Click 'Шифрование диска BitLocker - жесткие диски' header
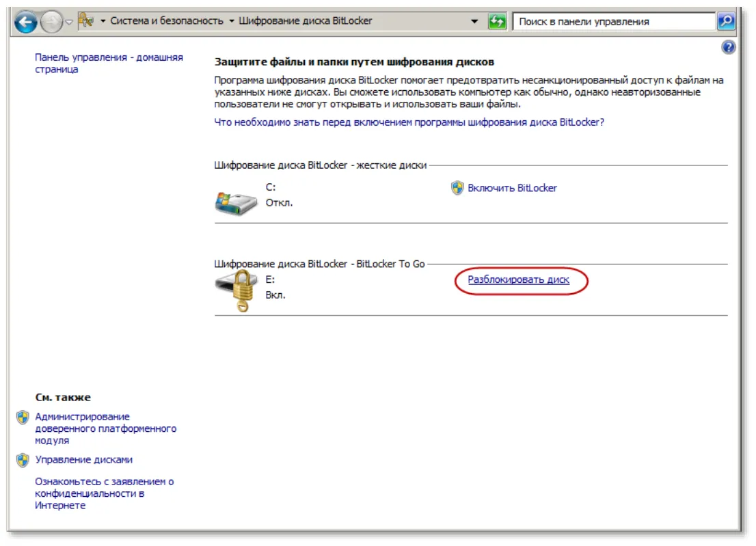The height and width of the screenshot is (546, 756). [320, 165]
